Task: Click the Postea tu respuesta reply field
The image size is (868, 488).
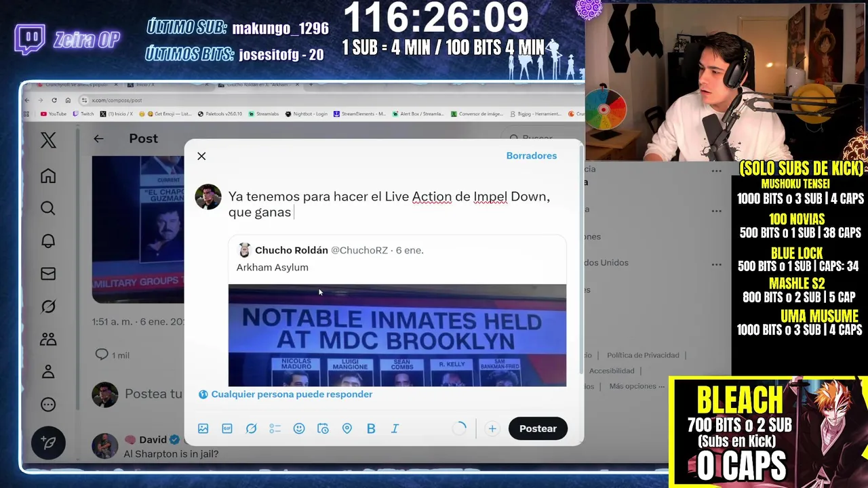Action: pyautogui.click(x=153, y=394)
